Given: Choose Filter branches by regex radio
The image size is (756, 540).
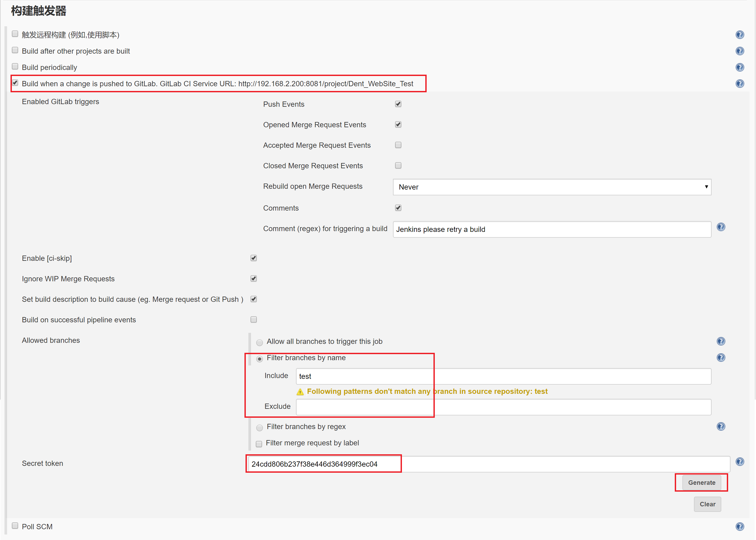Looking at the screenshot, I should coord(260,428).
